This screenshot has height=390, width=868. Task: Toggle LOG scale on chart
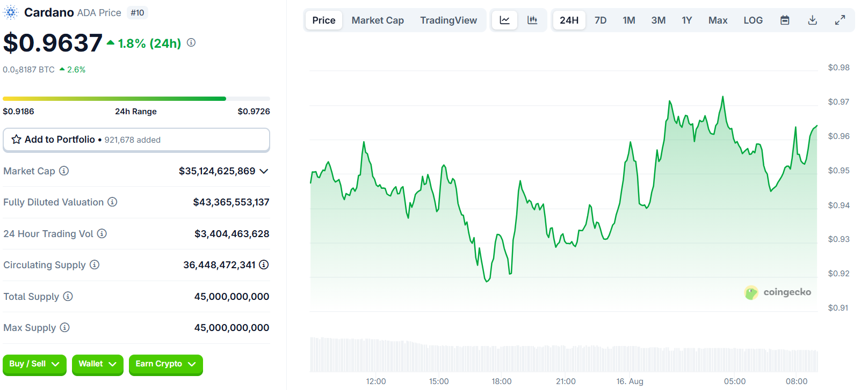(x=753, y=20)
